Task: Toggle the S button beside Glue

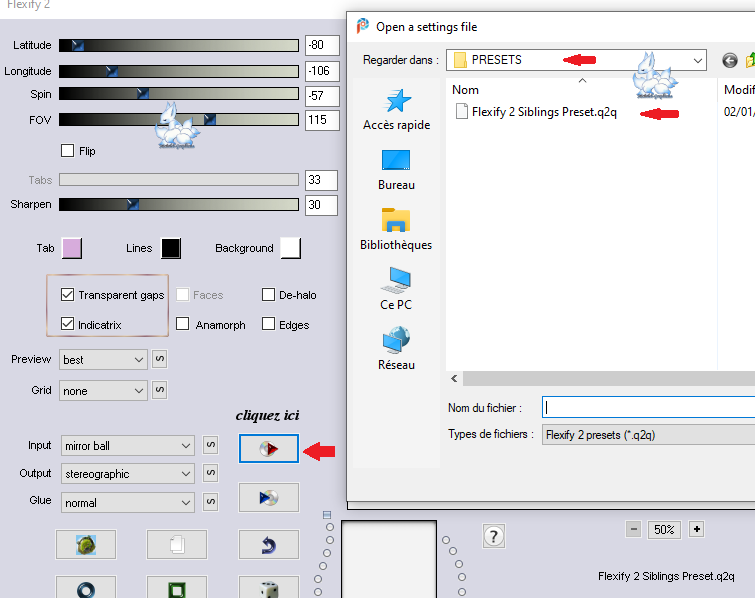Action: [210, 502]
